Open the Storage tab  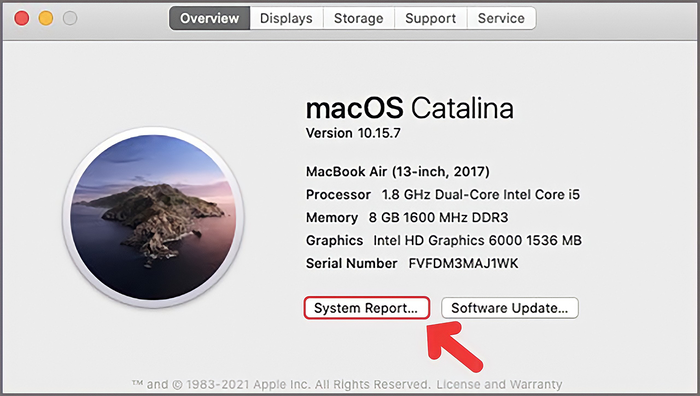[x=358, y=18]
